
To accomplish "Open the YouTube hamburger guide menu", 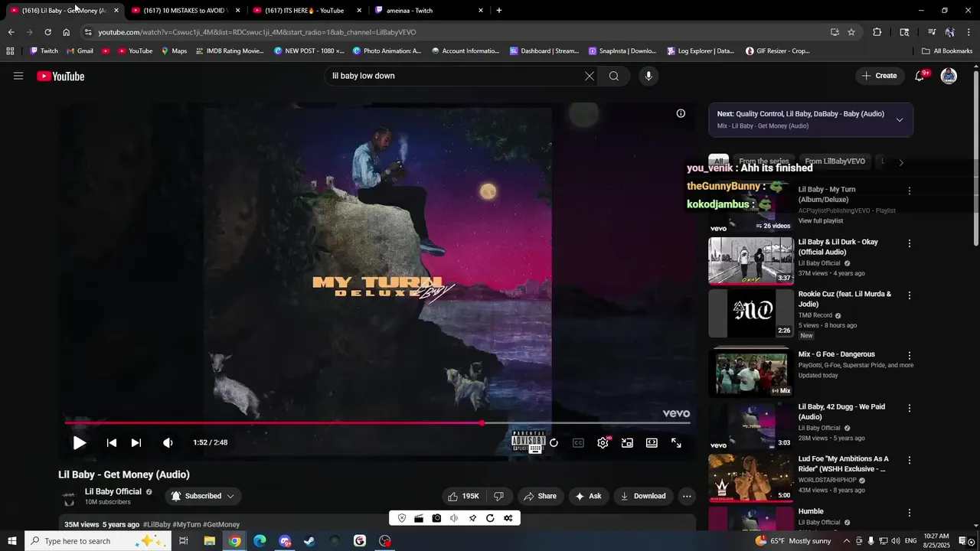I will [18, 76].
